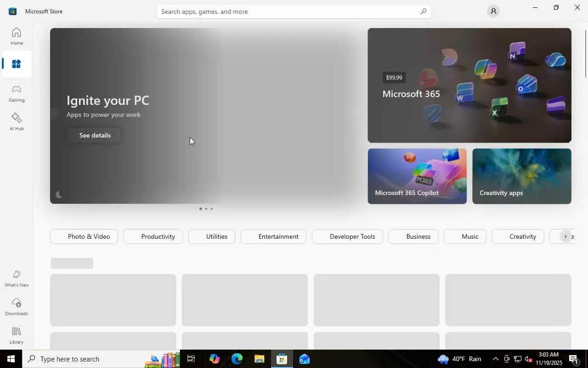
Task: Open Microsoft Edge from the taskbar
Action: pos(237,359)
